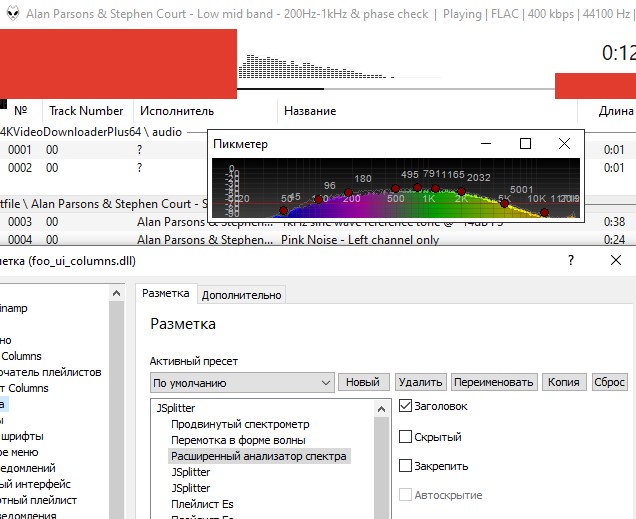Minimize the Пикметер window

pyautogui.click(x=487, y=144)
